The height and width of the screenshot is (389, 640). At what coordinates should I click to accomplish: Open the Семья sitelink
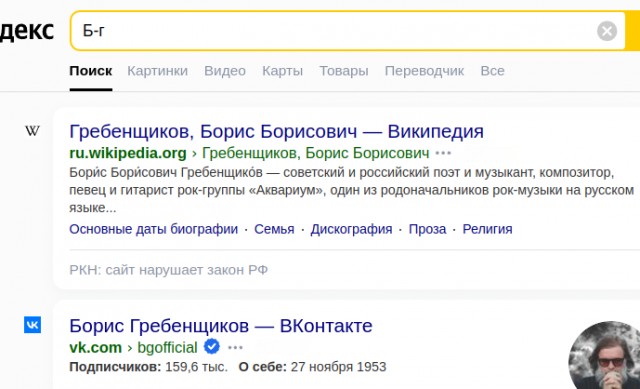coord(274,229)
